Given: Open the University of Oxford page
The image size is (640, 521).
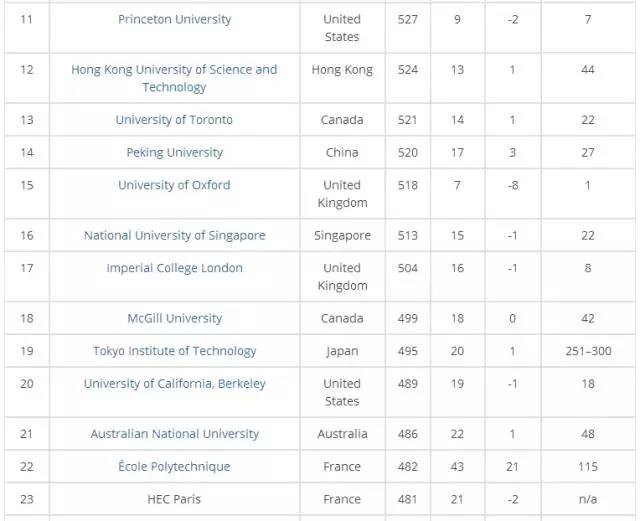Looking at the screenshot, I should click(x=174, y=185).
